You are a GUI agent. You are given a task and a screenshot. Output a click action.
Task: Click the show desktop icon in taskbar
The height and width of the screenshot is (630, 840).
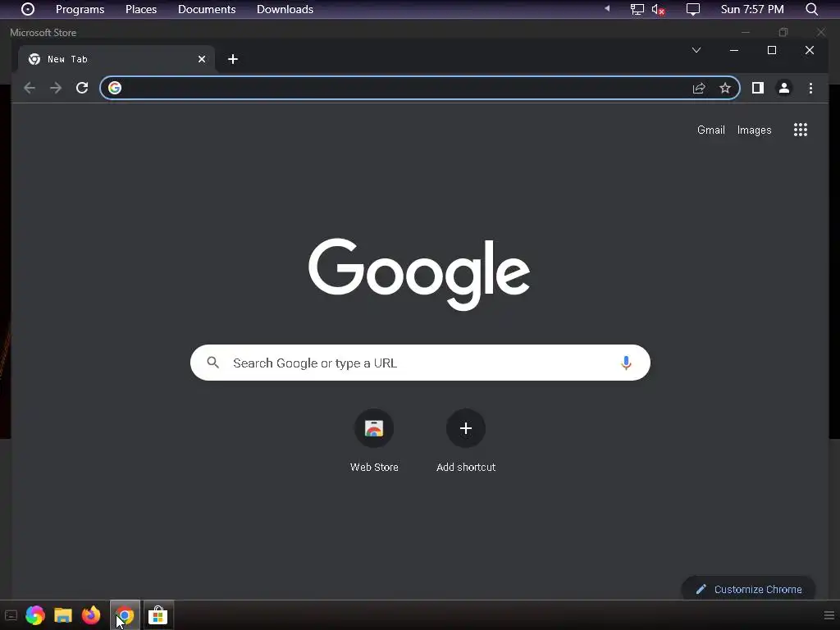click(11, 615)
